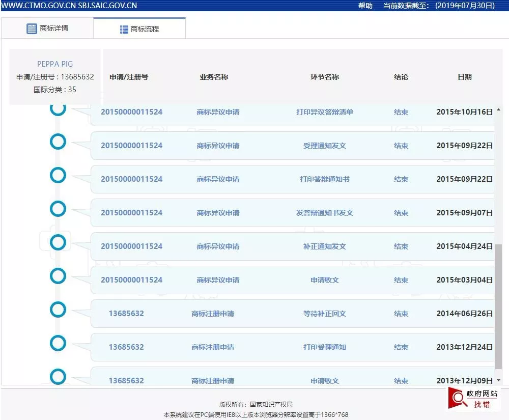The image size is (509, 420).
Task: Click the 政府网站找错 button text
Action: [x=482, y=399]
